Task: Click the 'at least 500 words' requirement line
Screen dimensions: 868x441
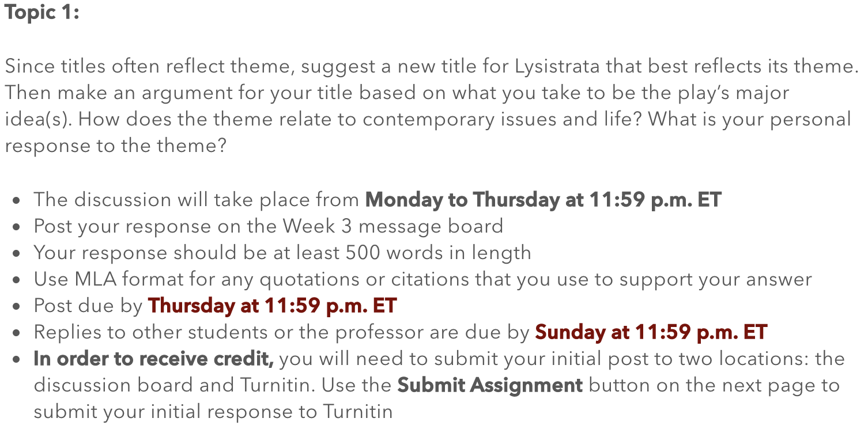Action: [x=282, y=253]
